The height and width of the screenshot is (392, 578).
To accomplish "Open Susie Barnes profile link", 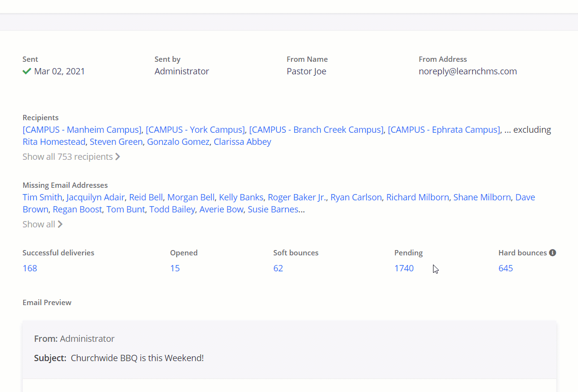I will tap(273, 210).
